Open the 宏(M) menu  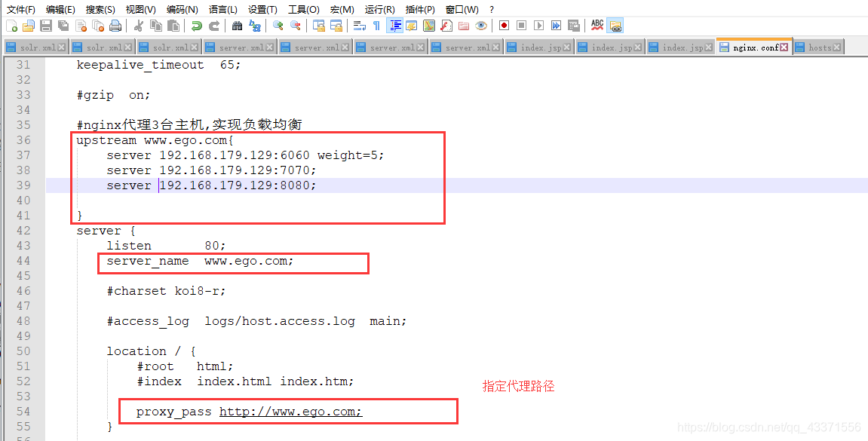click(342, 9)
